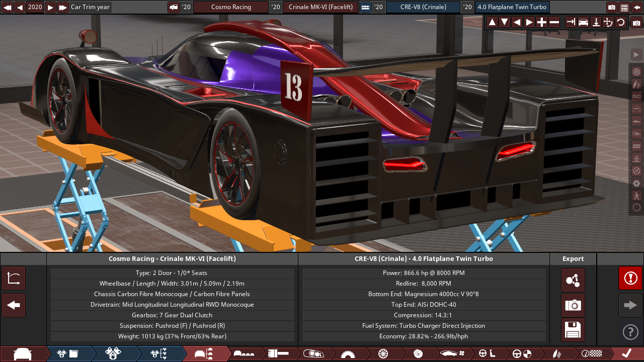Screen dimensions: 644x362
Task: Toggle free camera move/rotate icon
Action: tap(608, 22)
